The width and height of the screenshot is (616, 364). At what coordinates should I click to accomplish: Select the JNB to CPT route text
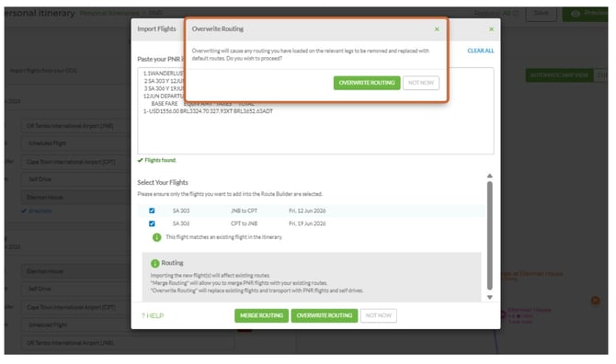(x=244, y=210)
